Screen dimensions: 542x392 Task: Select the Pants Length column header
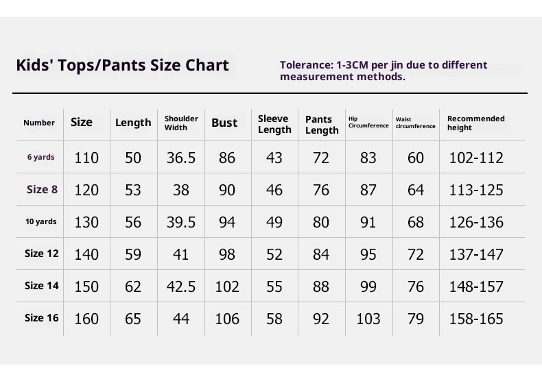(x=322, y=125)
